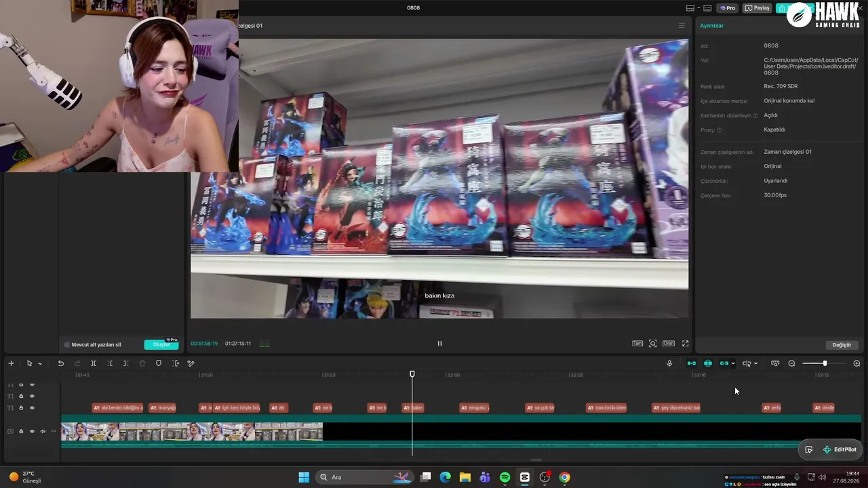Toggle visibility of the lowest subtitle track
The image size is (868, 488).
(32, 408)
